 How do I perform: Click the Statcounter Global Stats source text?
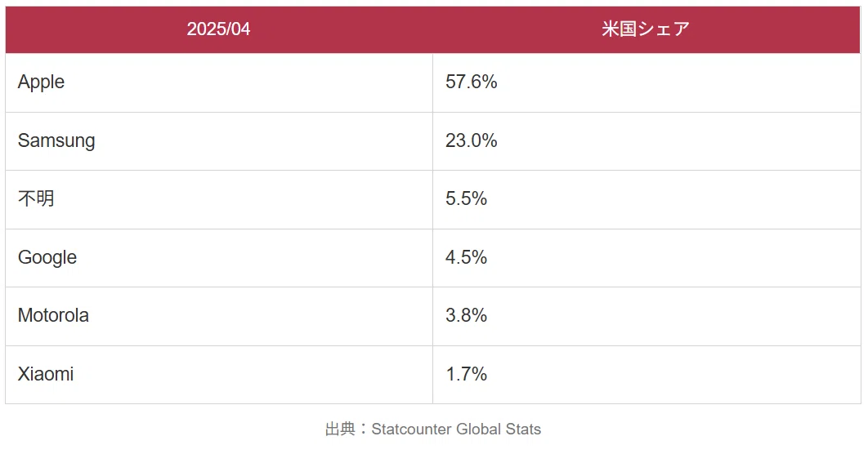click(x=456, y=430)
